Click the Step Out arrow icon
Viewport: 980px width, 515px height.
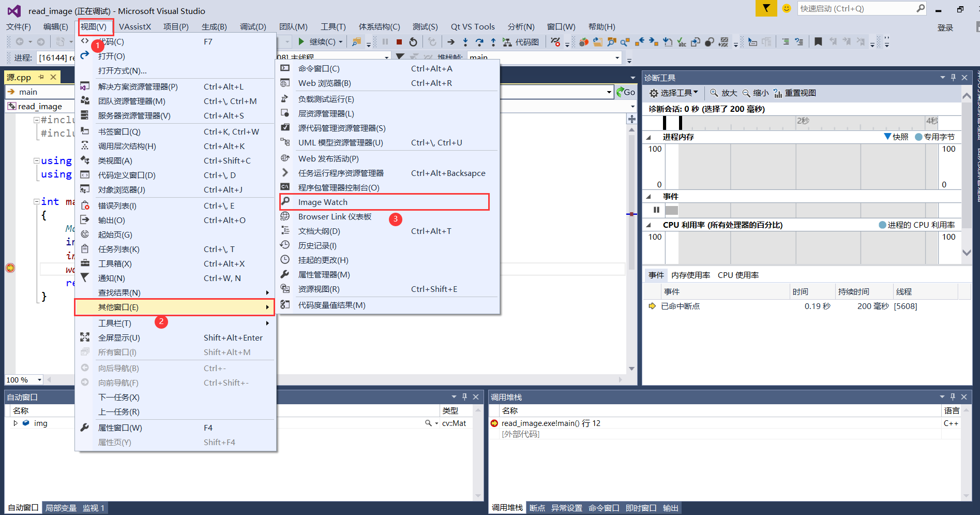coord(493,42)
